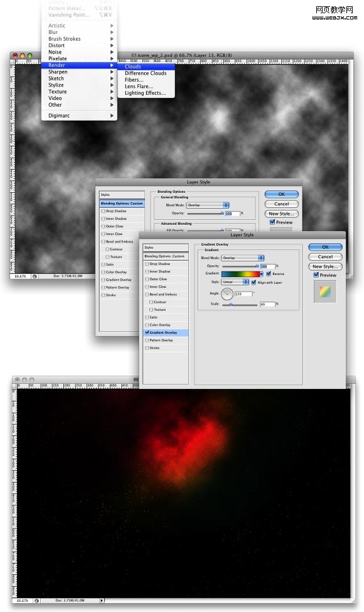Click Cancel in the back Layer Style dialog
Screen dimensions: 364x612
coord(281,204)
